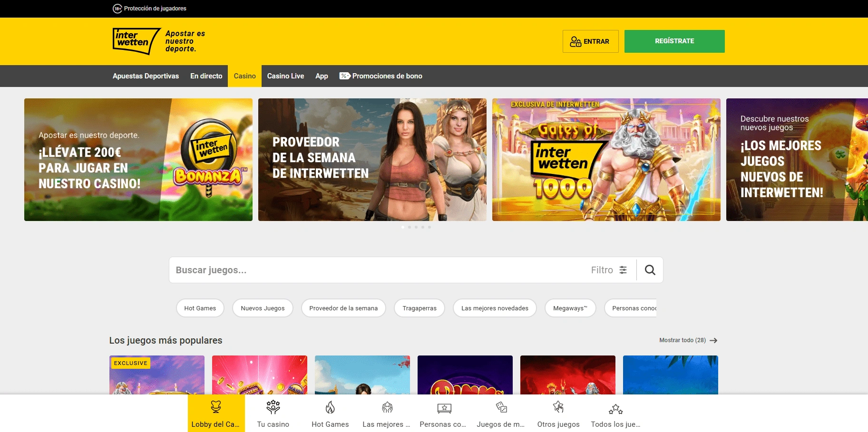Click the Buscar juegos search field

pos(333,269)
